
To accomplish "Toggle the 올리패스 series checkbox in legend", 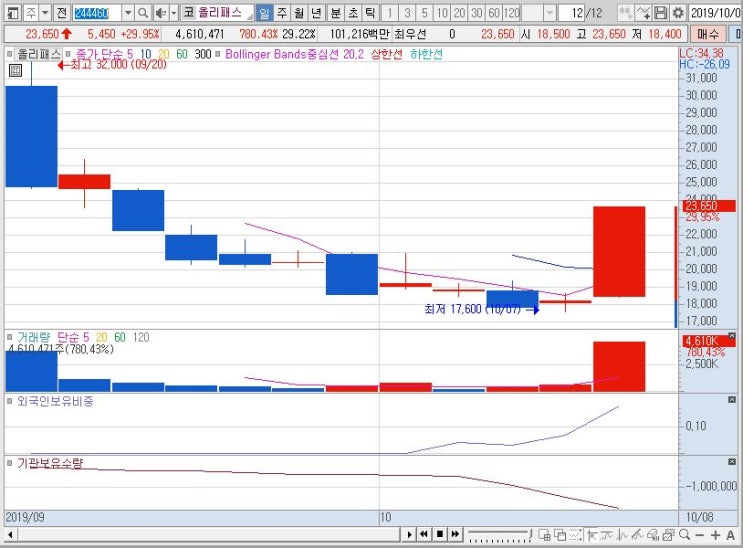I will 9,55.
